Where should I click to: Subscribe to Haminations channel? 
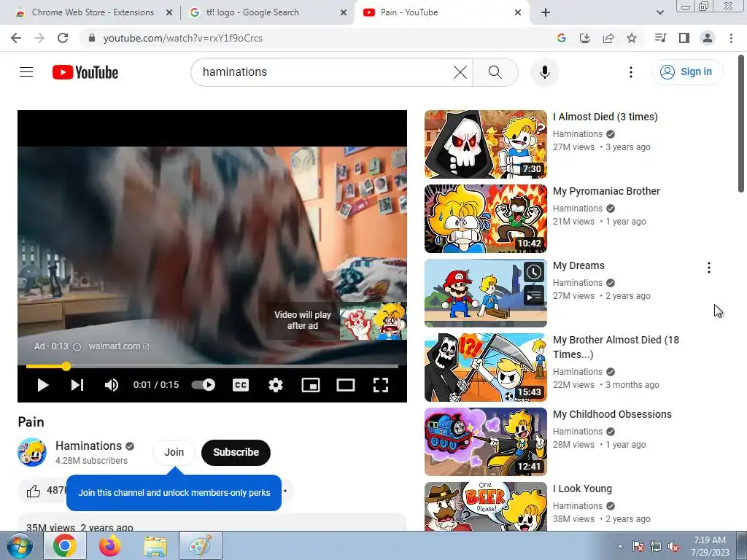pyautogui.click(x=236, y=452)
